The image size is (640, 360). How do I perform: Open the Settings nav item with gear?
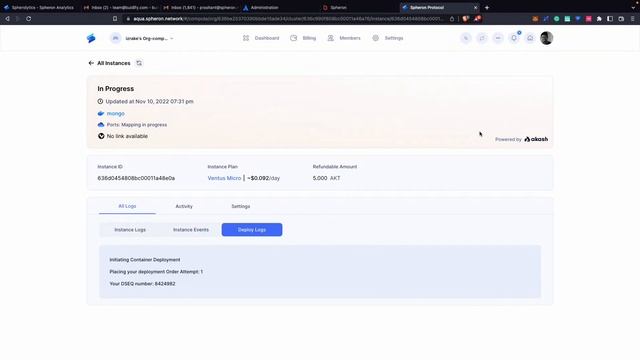[388, 38]
